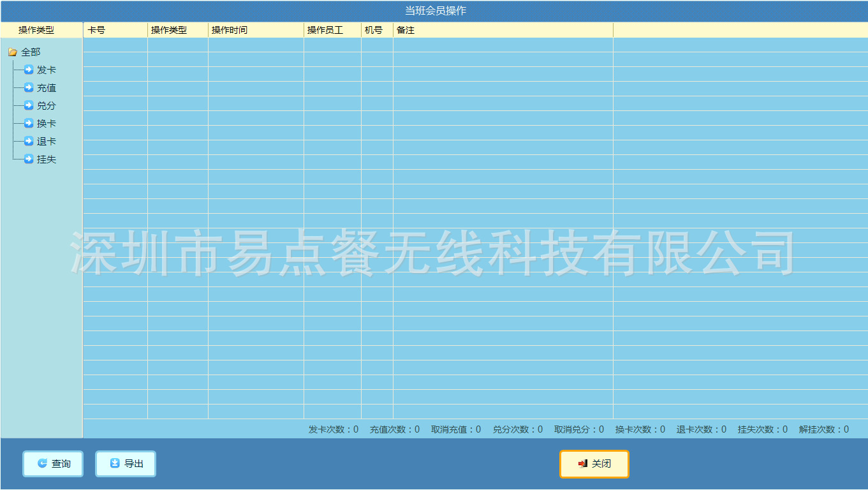Click the 关闭 button
Viewport: 868px width, 490px height.
(x=594, y=464)
